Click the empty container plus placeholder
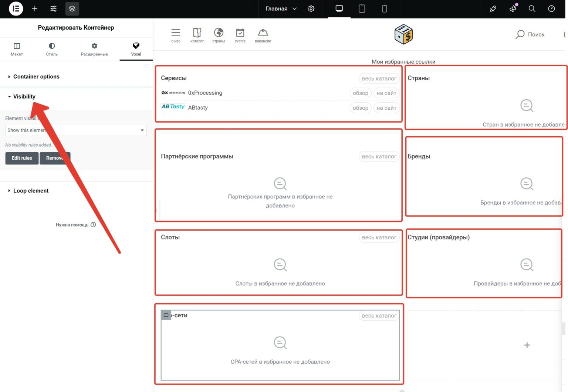Screen dimensions: 568x392 [x=527, y=345]
